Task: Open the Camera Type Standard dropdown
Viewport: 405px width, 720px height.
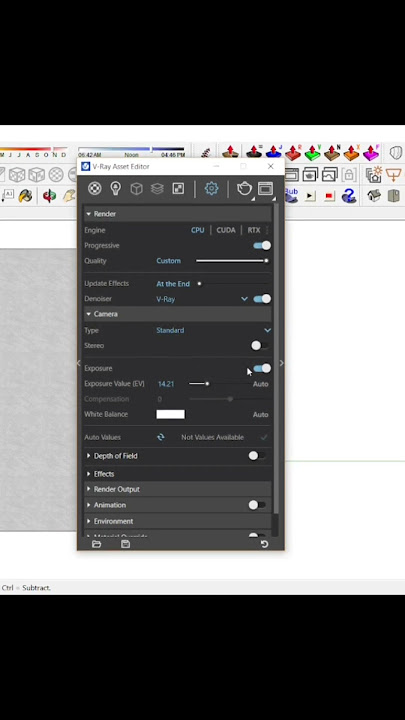Action: coord(214,330)
